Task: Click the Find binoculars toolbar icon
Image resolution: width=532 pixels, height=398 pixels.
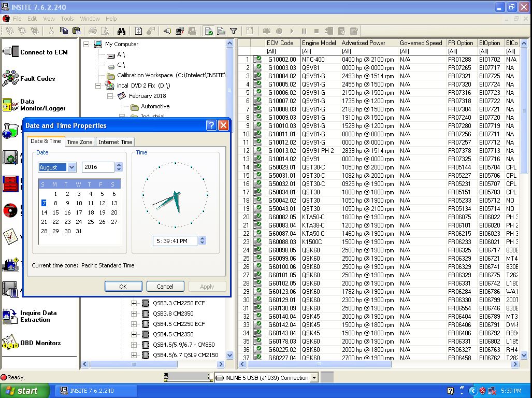Action: 121,31
